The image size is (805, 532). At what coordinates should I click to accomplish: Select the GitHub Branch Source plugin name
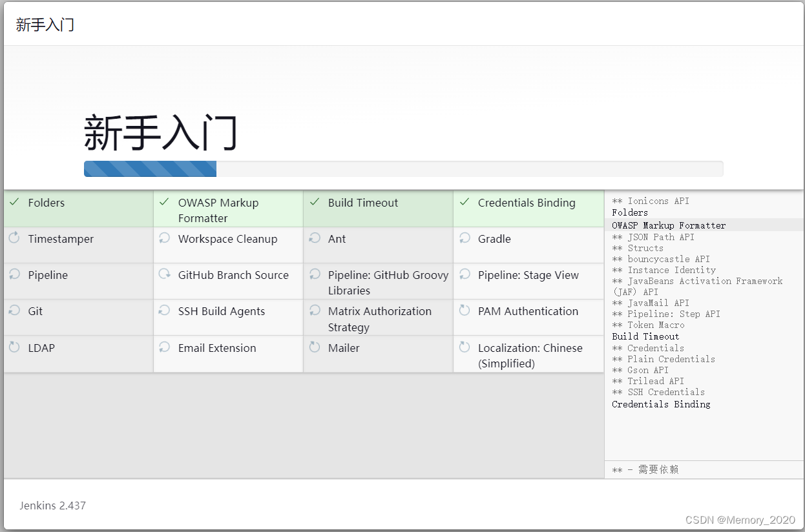233,275
